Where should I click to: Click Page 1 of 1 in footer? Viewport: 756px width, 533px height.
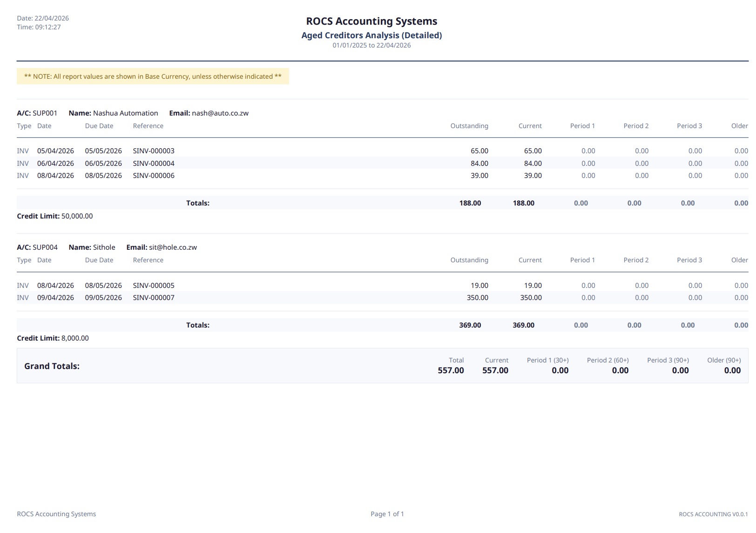387,513
